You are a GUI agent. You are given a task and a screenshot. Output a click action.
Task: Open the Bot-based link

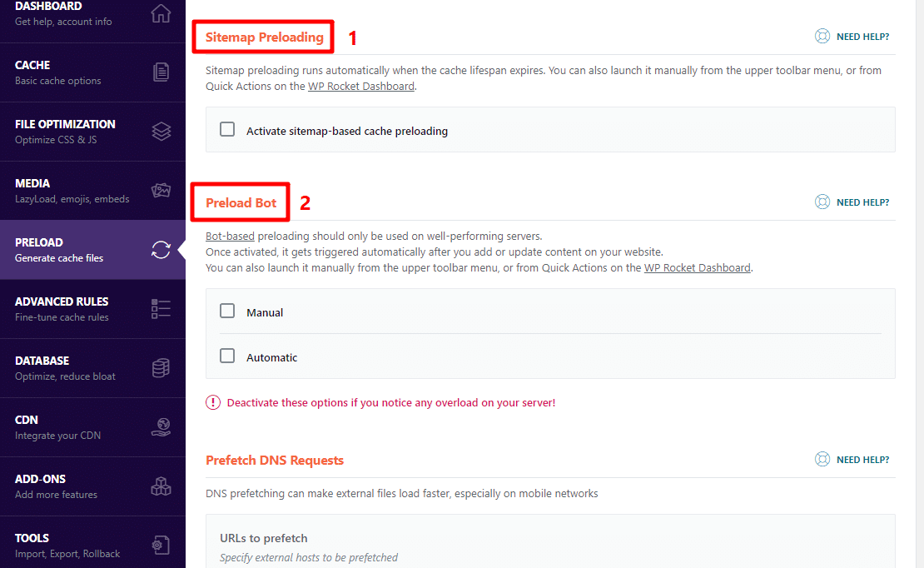tap(230, 236)
